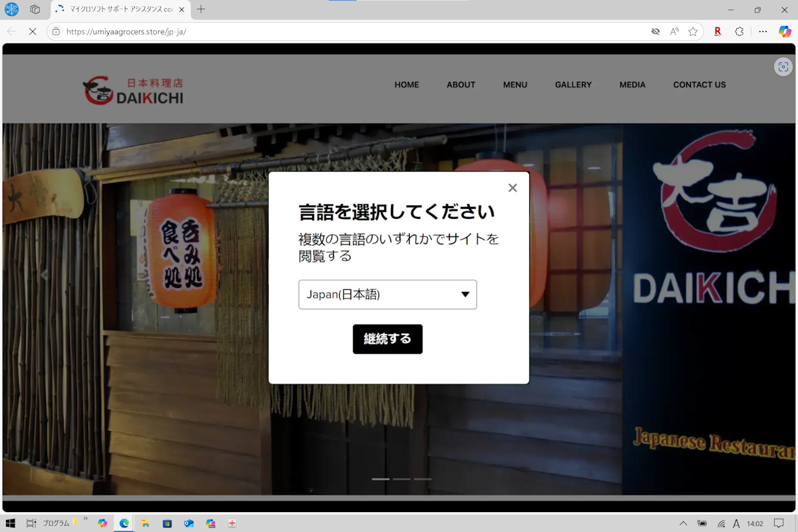Open the MEDIA page
The height and width of the screenshot is (532, 798).
[x=632, y=85]
